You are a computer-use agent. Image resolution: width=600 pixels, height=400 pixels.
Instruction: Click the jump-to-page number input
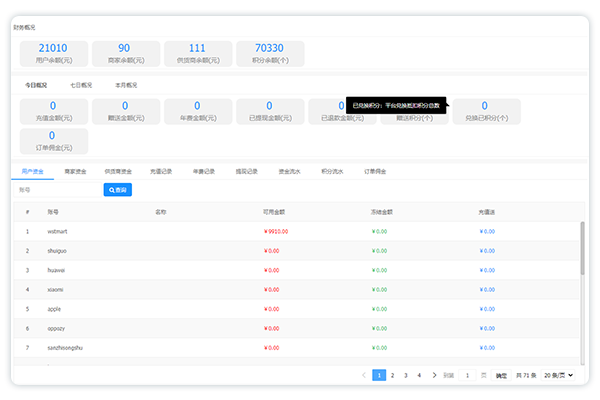[468, 375]
